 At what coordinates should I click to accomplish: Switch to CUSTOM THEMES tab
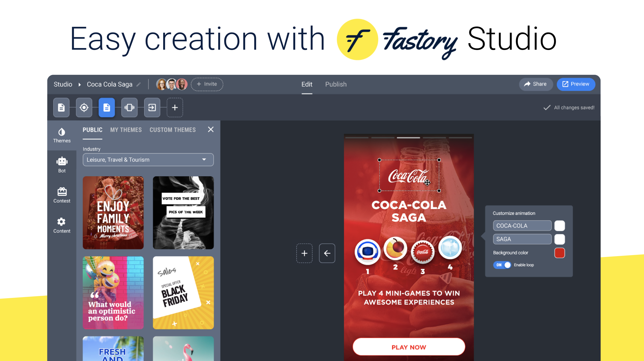tap(172, 129)
